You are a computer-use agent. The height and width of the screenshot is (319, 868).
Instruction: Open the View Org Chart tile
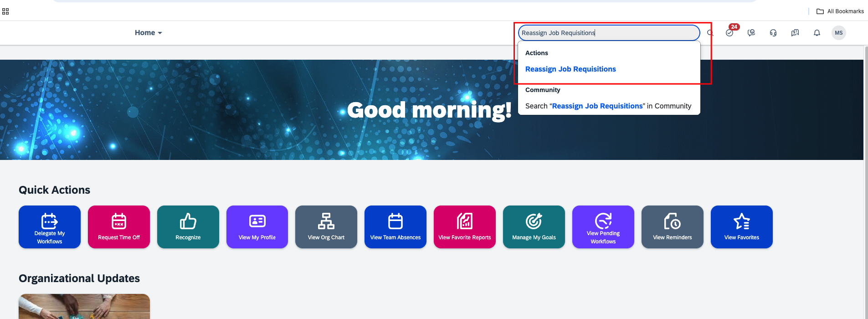click(326, 227)
